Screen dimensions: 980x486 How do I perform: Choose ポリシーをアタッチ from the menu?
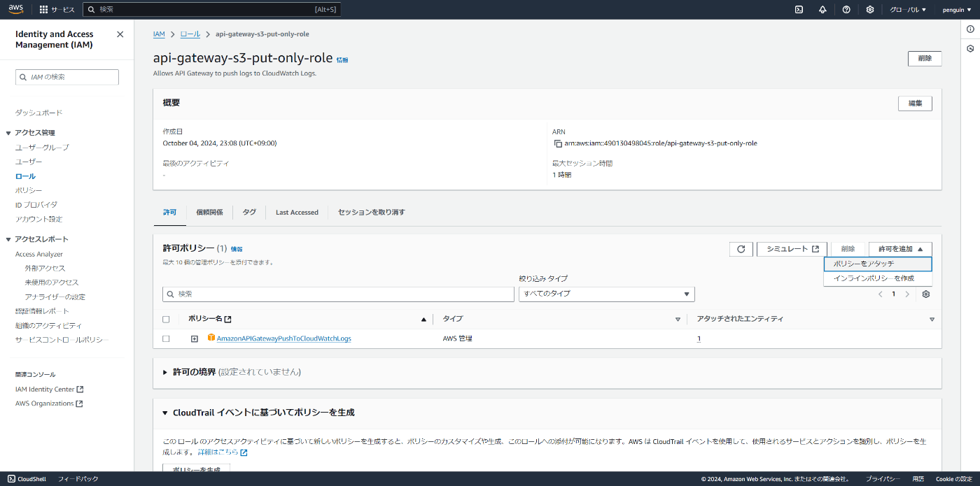click(x=878, y=264)
